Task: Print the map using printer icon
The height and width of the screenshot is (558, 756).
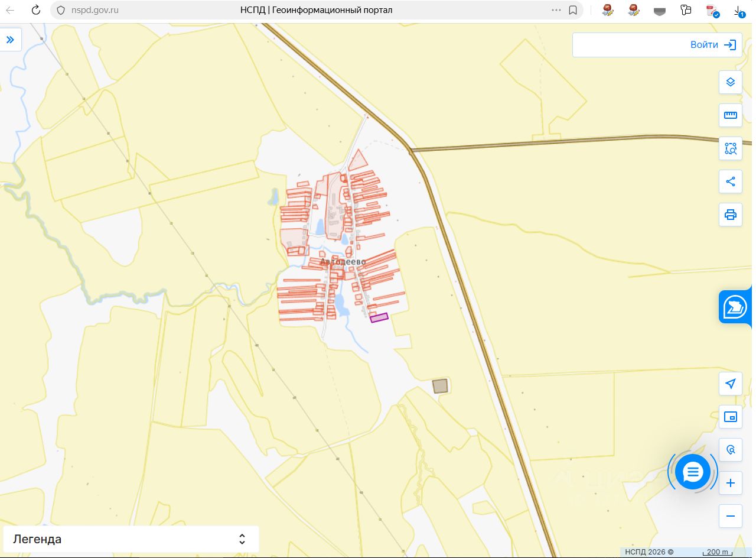Action: click(x=730, y=215)
